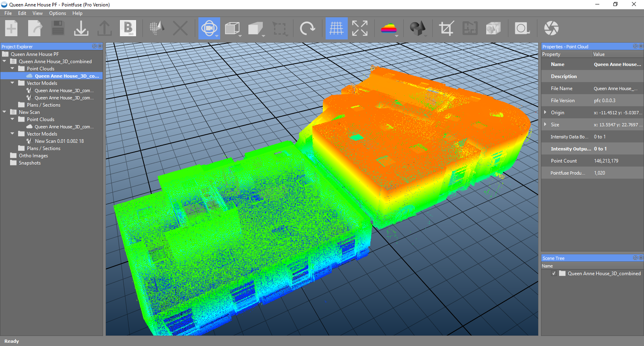Viewport: 644px width, 346px height.
Task: Click the Name value Queen Anne House...
Action: click(x=617, y=64)
